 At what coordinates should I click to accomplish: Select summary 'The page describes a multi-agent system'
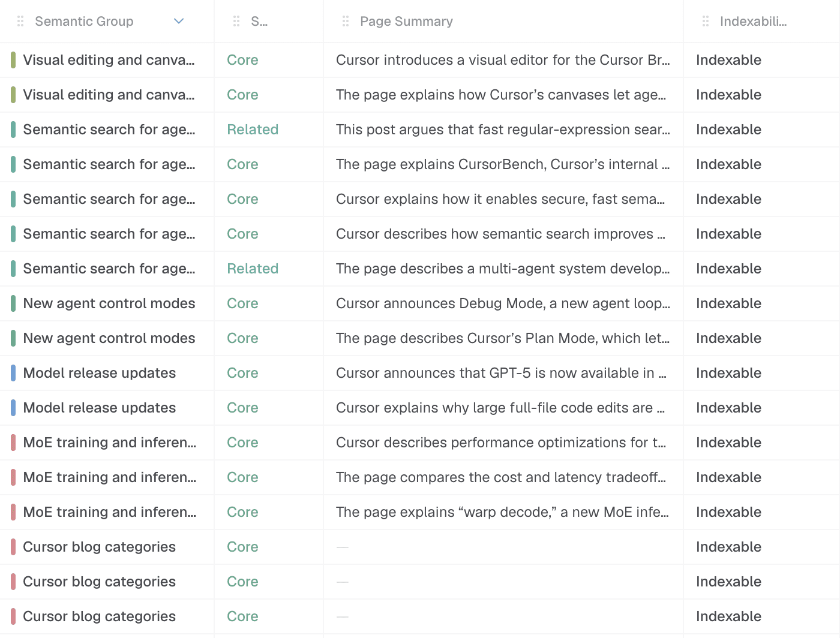pyautogui.click(x=503, y=269)
